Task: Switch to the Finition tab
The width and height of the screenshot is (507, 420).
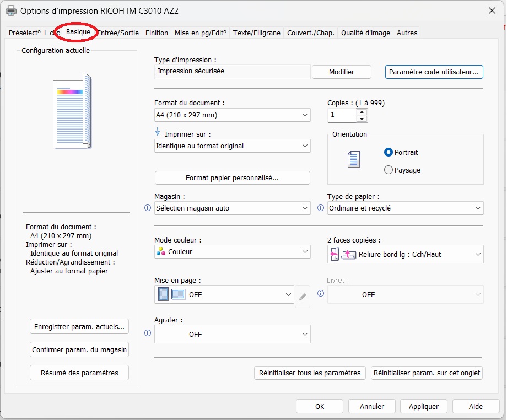Action: pos(157,33)
